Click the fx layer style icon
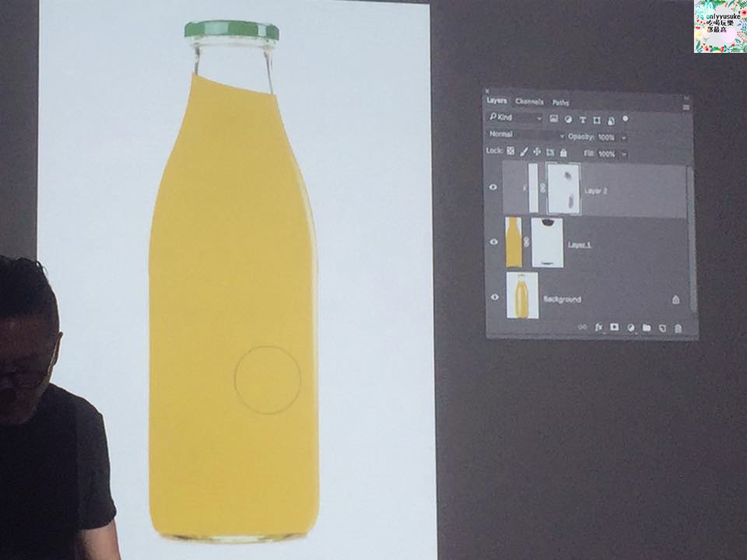 [x=599, y=327]
